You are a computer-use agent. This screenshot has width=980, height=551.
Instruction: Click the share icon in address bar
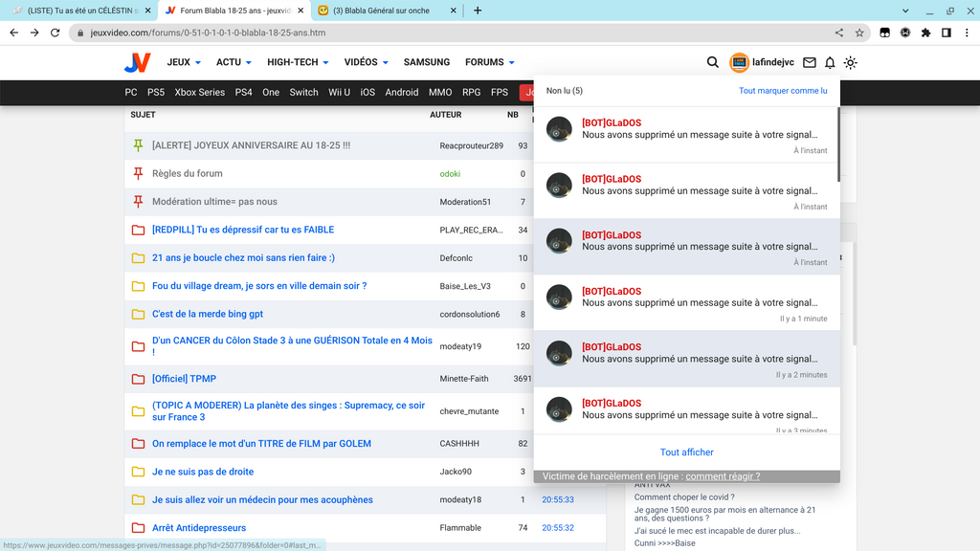click(x=839, y=33)
